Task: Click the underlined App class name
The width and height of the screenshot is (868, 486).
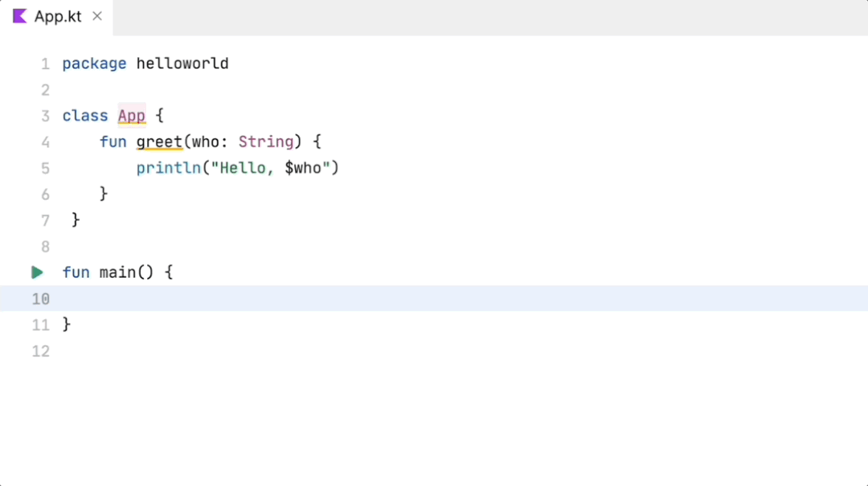Action: (x=132, y=116)
